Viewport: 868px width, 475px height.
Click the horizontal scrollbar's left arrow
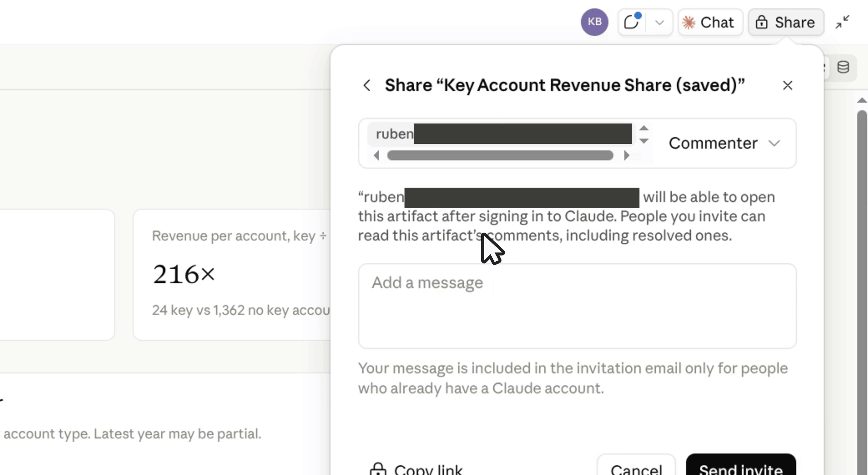click(376, 155)
